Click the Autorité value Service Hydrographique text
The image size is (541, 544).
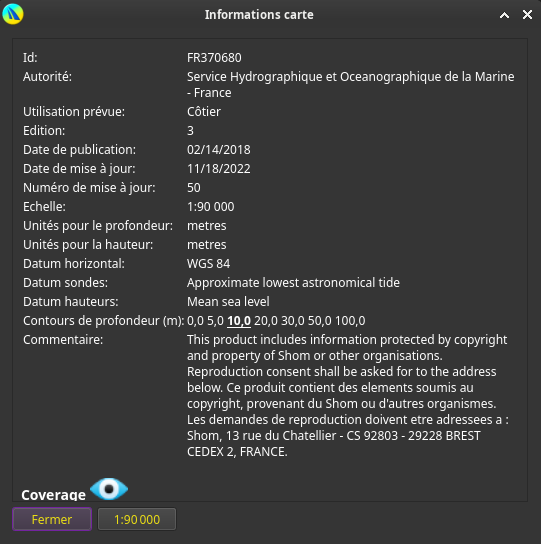pyautogui.click(x=350, y=85)
